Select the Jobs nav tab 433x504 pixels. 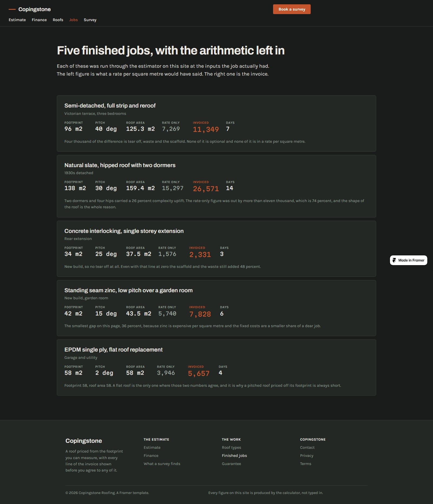[73, 20]
